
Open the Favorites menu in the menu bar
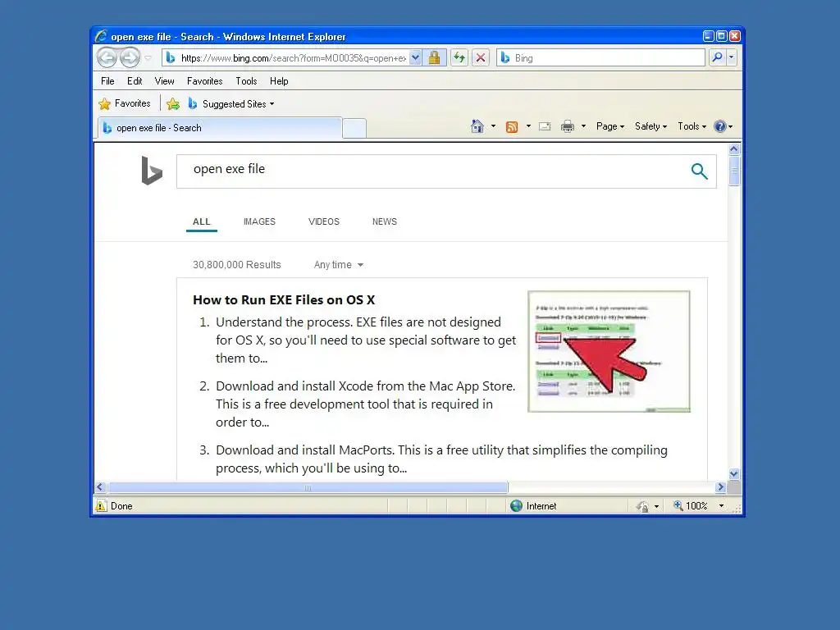pyautogui.click(x=204, y=81)
